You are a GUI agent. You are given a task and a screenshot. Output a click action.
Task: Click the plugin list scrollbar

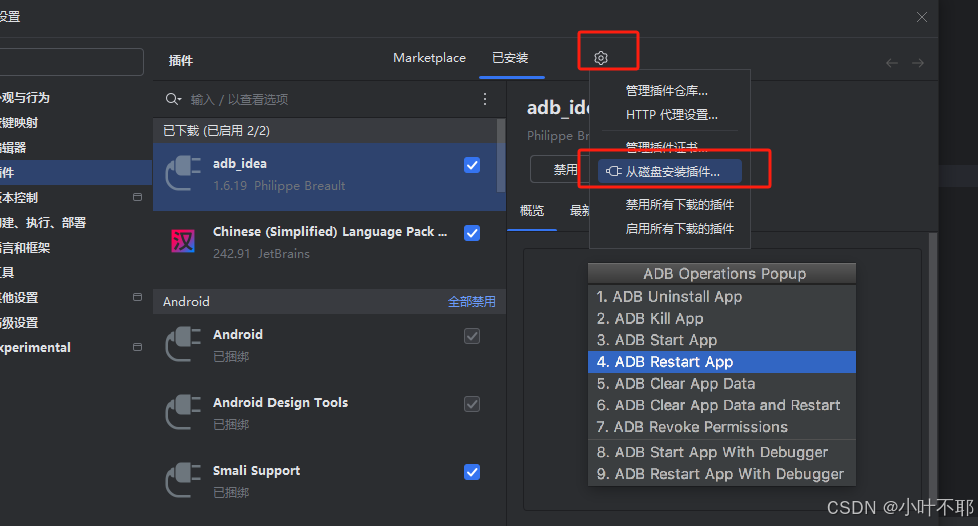[500, 156]
